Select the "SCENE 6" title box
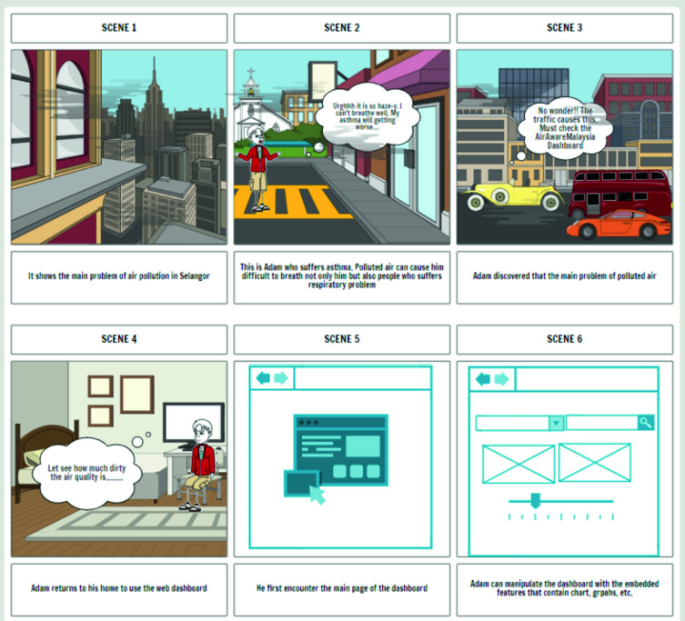The height and width of the screenshot is (621, 685). pyautogui.click(x=564, y=339)
